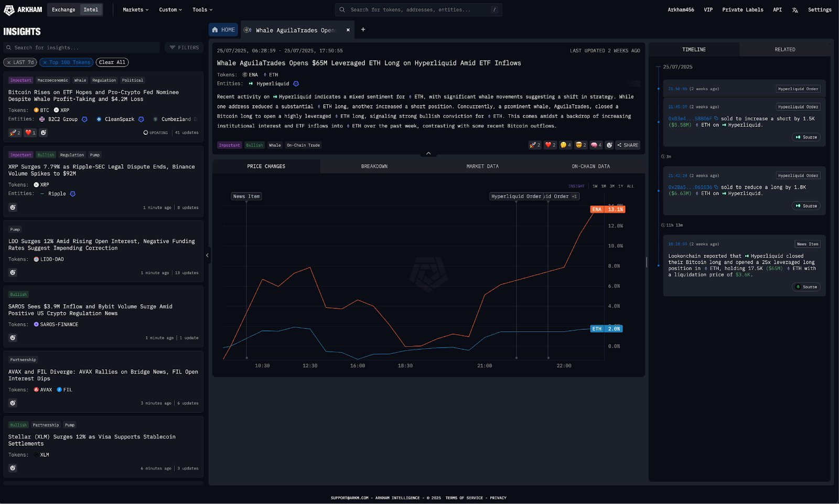Add emoji reaction on Bitcoin Rises card
The width and height of the screenshot is (839, 504).
[x=44, y=133]
